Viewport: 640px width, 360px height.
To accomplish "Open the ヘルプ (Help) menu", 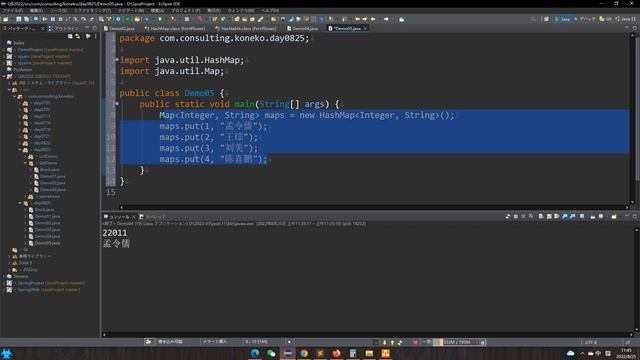I will click(x=270, y=11).
